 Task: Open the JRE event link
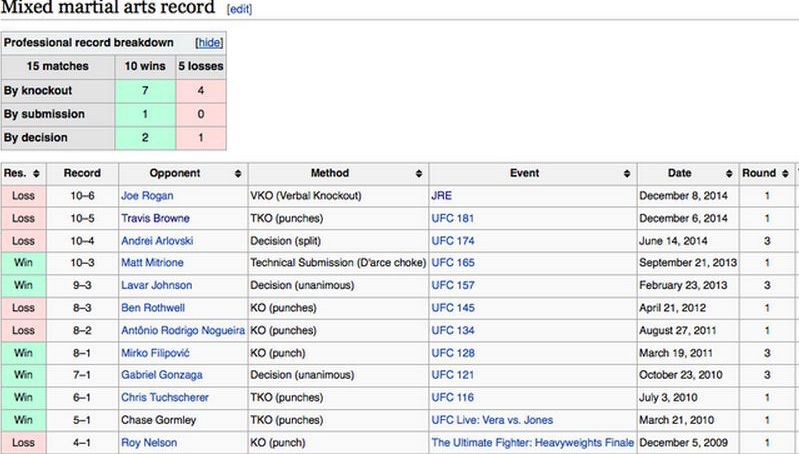(x=441, y=196)
